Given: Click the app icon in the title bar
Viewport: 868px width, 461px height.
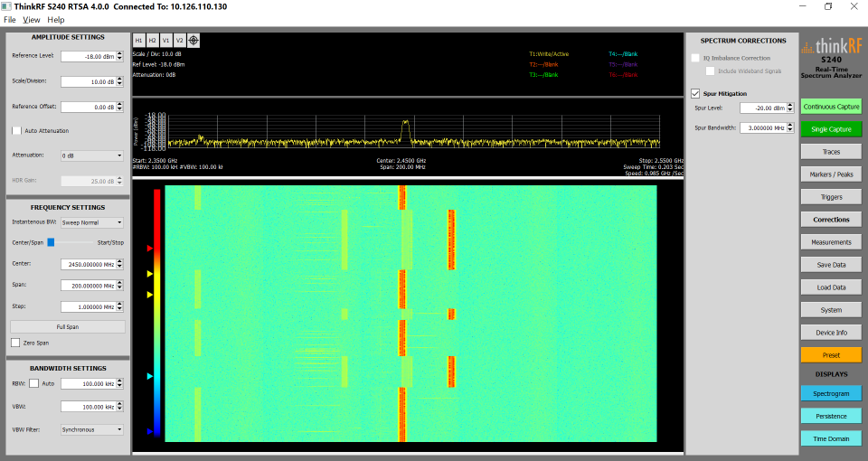Looking at the screenshot, I should 6,6.
